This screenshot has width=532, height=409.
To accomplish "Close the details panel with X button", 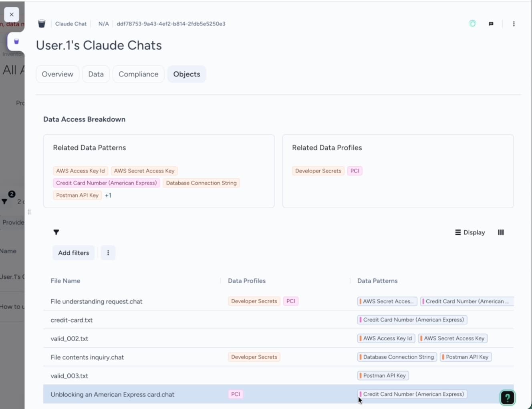I will (12, 14).
